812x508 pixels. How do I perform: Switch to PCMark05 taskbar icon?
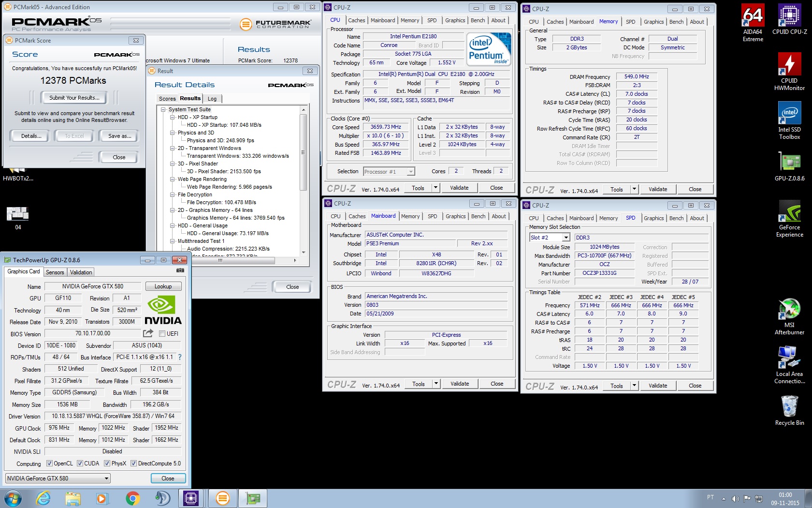(x=222, y=498)
